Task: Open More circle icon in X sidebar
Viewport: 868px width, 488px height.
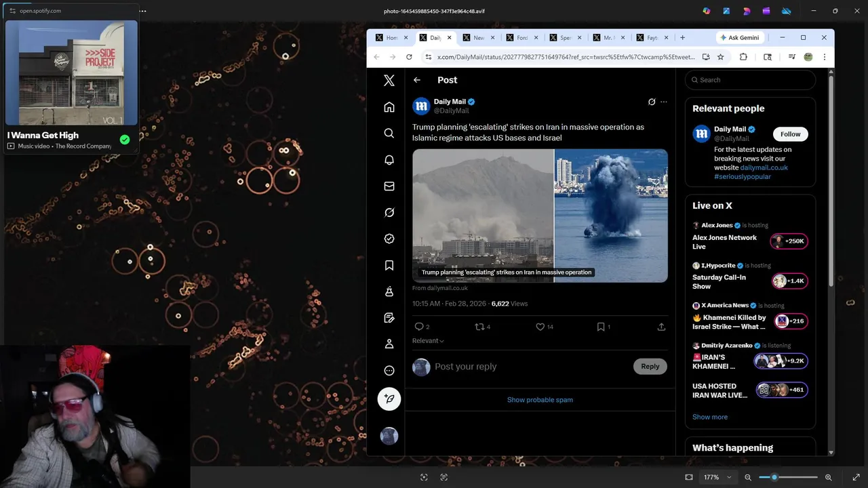Action: pos(389,371)
